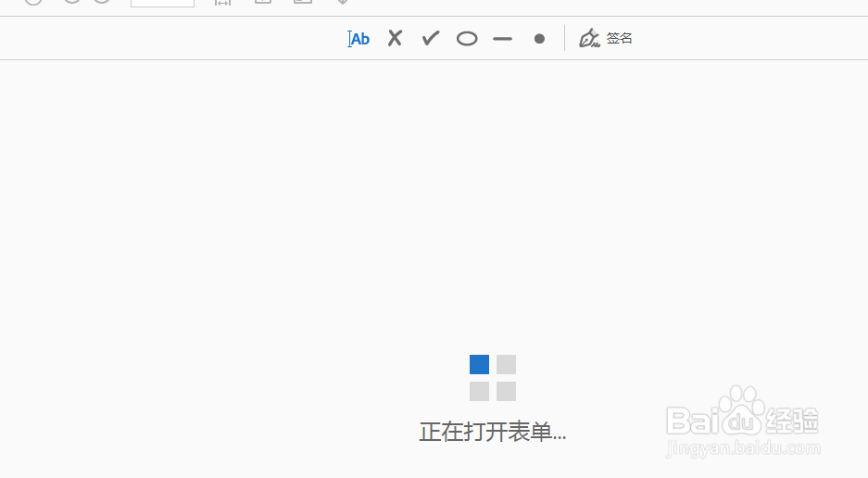Select the Add X cross mark tool
Viewport: 868px width, 478px height.
[395, 38]
